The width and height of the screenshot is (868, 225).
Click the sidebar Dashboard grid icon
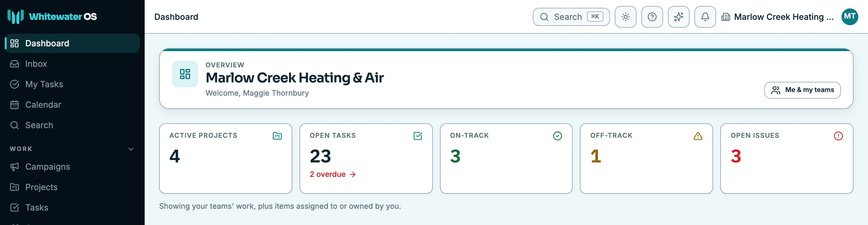pos(14,43)
